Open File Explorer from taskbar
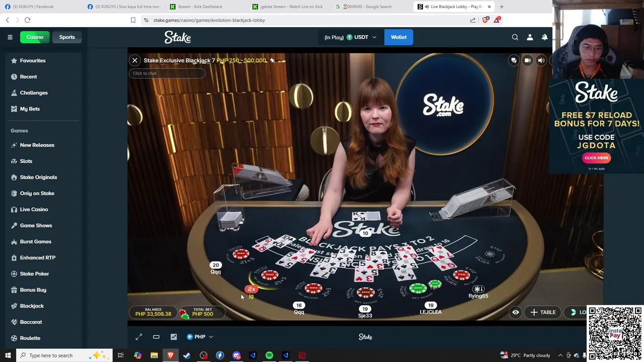 point(154,355)
